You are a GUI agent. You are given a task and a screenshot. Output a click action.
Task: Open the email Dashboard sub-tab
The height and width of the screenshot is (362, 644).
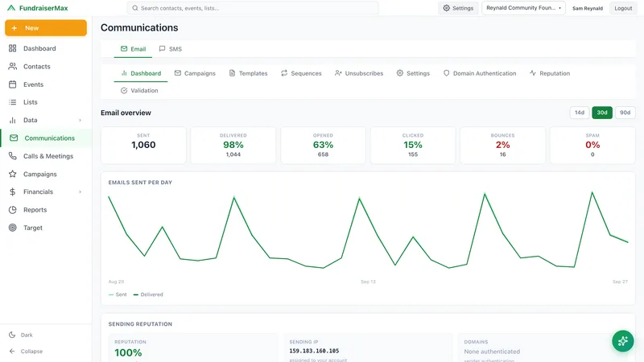point(141,73)
